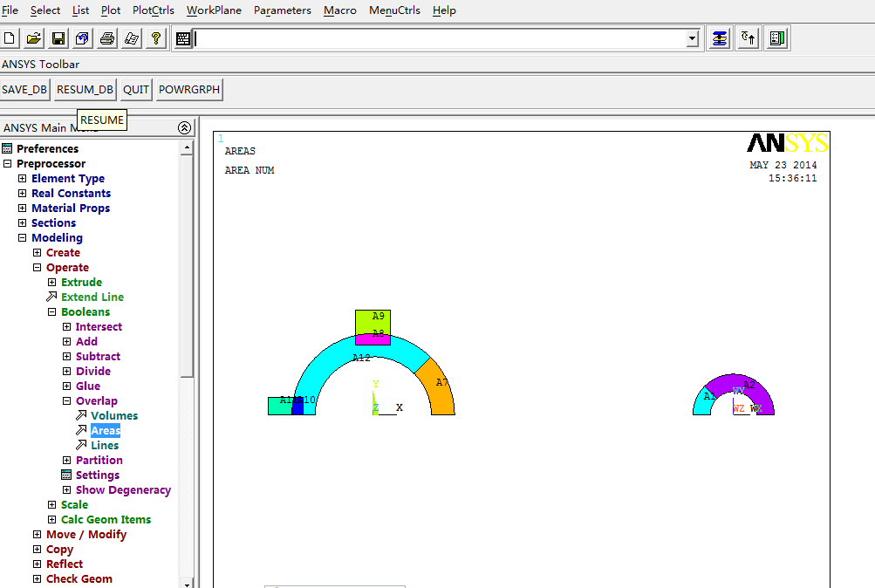Click arrow icon beside Overlap Areas

click(x=81, y=430)
